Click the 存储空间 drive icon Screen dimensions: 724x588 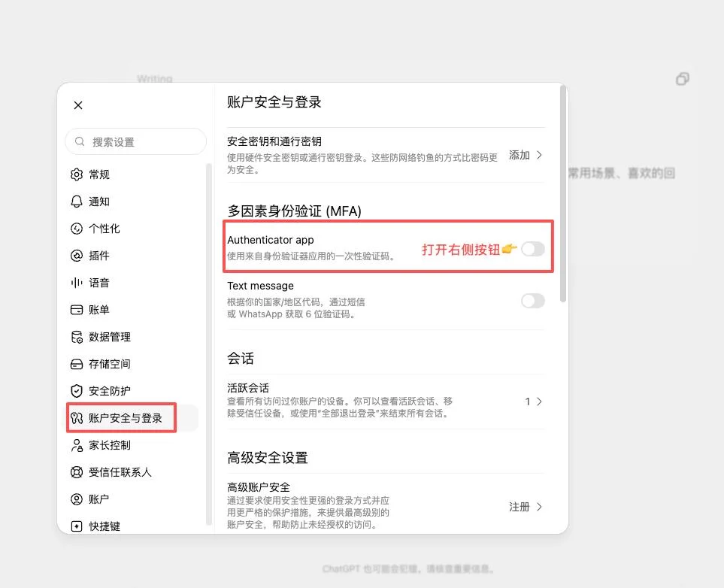coord(77,364)
